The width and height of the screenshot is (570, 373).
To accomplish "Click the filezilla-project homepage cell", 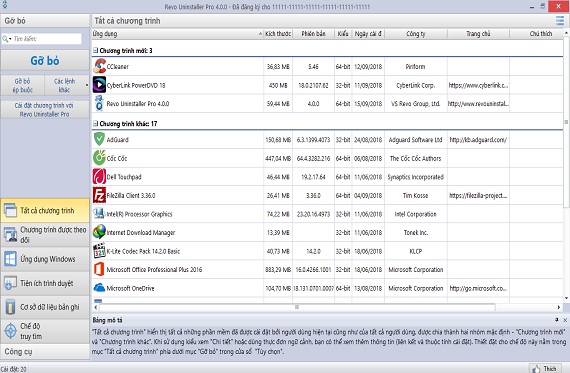I will pyautogui.click(x=478, y=195).
